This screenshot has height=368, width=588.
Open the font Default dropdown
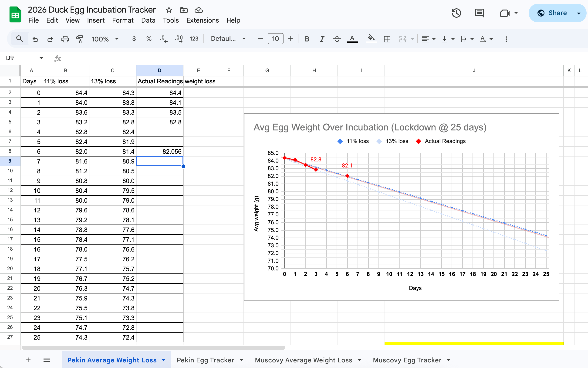tap(228, 39)
